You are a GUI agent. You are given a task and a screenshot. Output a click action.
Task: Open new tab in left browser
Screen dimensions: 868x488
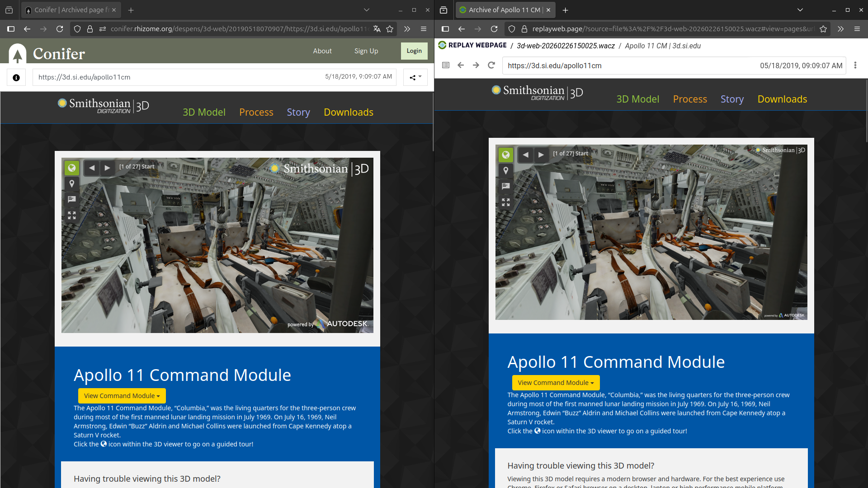click(x=131, y=10)
